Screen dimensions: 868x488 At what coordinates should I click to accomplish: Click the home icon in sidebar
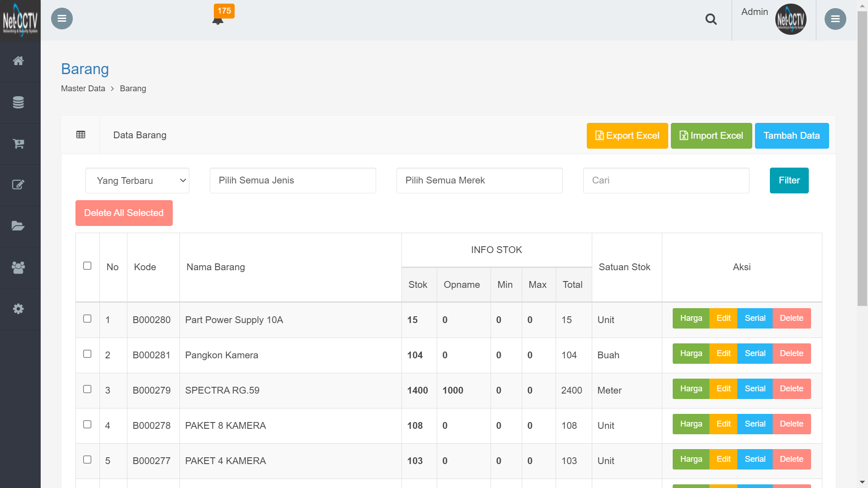[19, 61]
